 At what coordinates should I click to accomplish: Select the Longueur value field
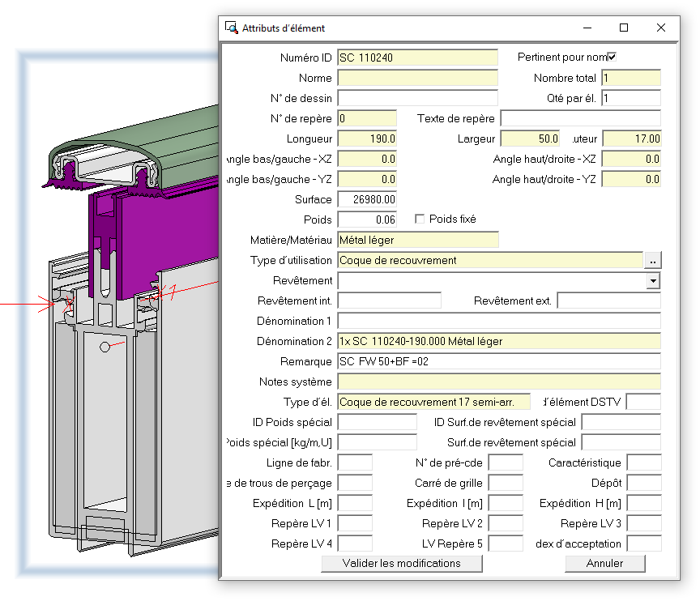tap(366, 139)
